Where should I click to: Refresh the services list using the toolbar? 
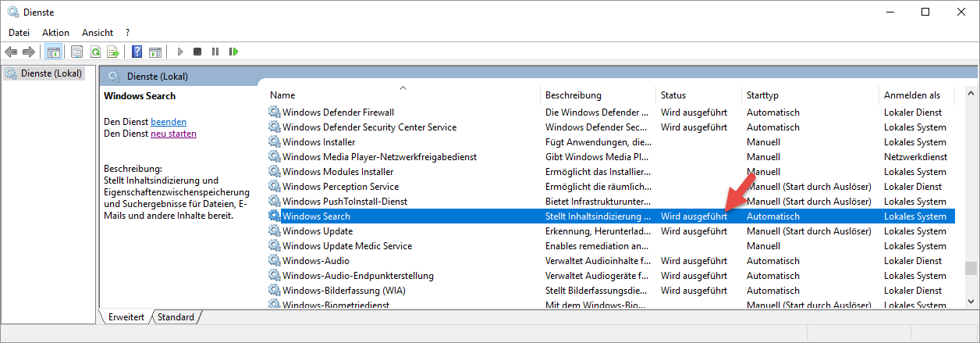[x=95, y=52]
